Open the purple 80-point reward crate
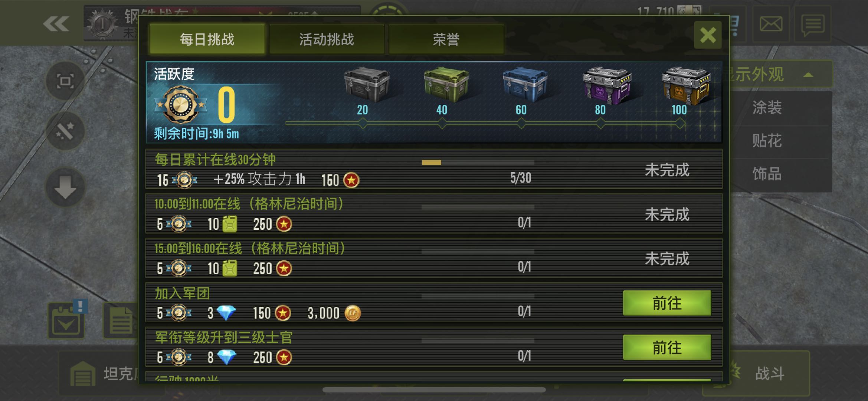The width and height of the screenshot is (868, 401). click(607, 85)
